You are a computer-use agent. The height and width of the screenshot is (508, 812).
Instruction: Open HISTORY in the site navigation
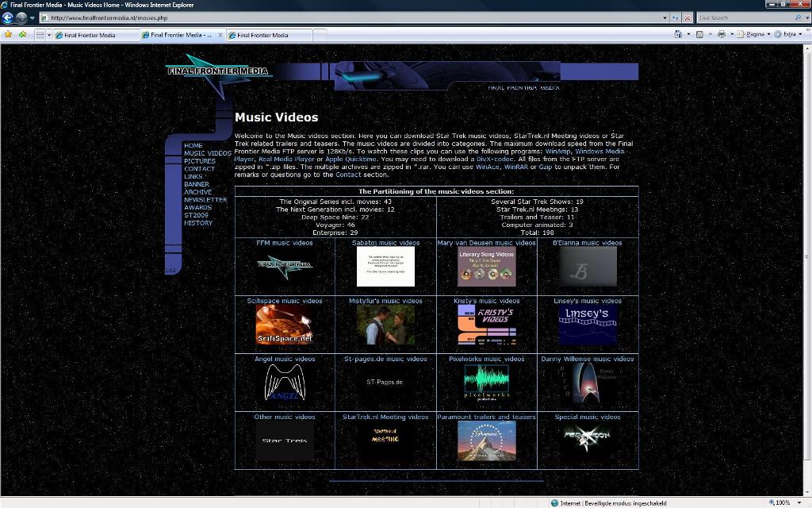tap(198, 223)
